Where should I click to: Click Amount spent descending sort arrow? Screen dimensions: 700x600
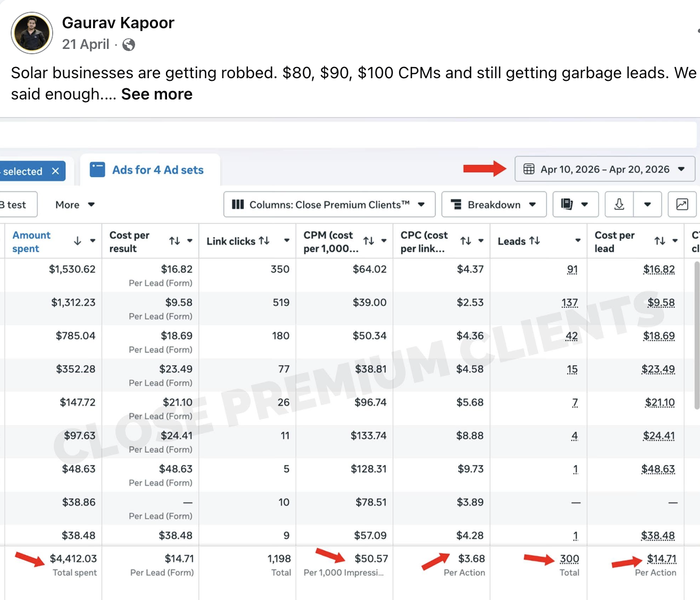pos(77,241)
